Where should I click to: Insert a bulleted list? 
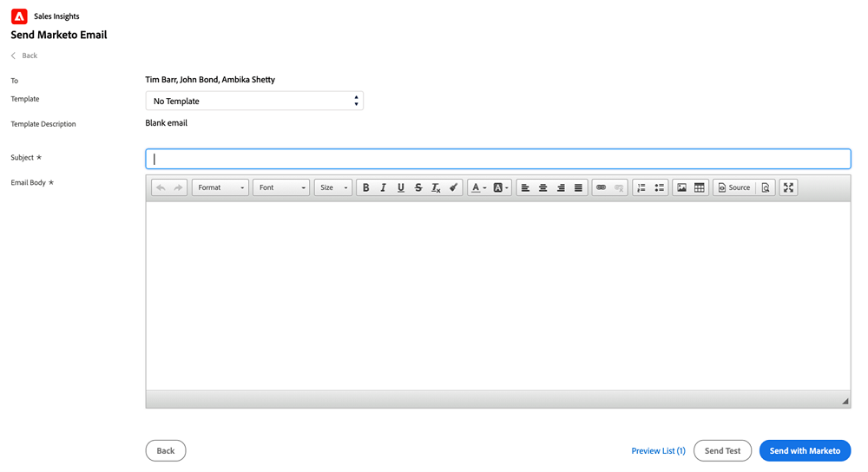point(660,187)
